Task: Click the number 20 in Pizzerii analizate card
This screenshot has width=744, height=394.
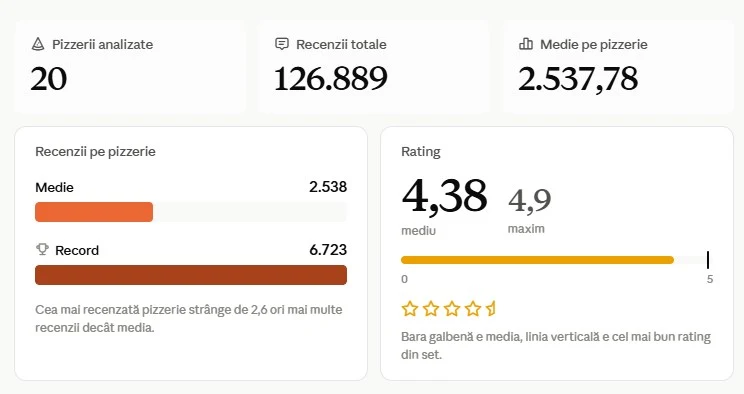Action: point(49,79)
